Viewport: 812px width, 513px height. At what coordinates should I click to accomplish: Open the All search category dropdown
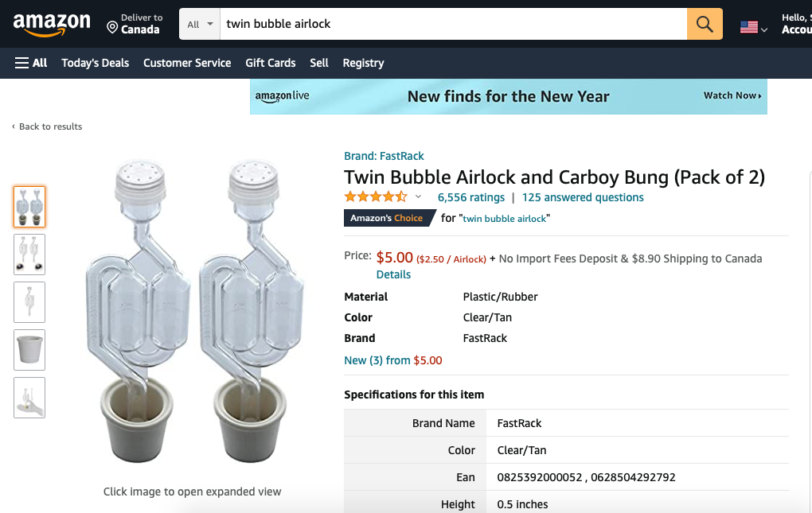pos(198,24)
